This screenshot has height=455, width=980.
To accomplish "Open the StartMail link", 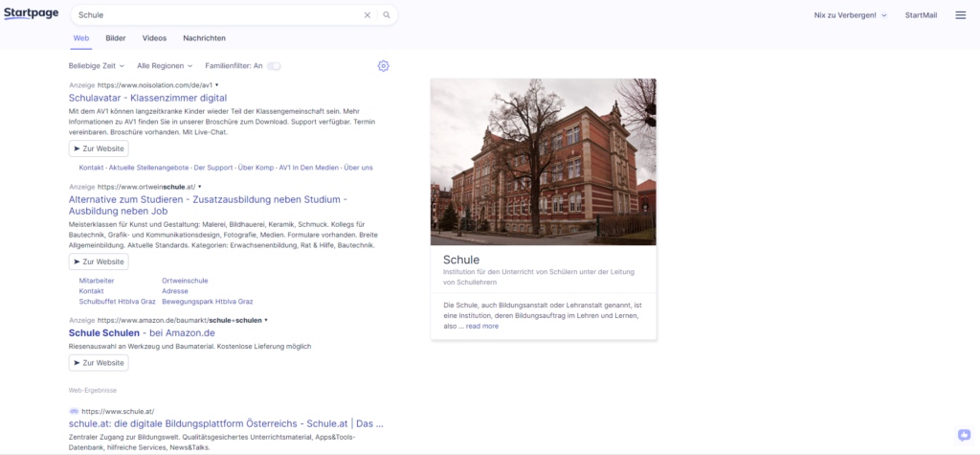I will [921, 15].
